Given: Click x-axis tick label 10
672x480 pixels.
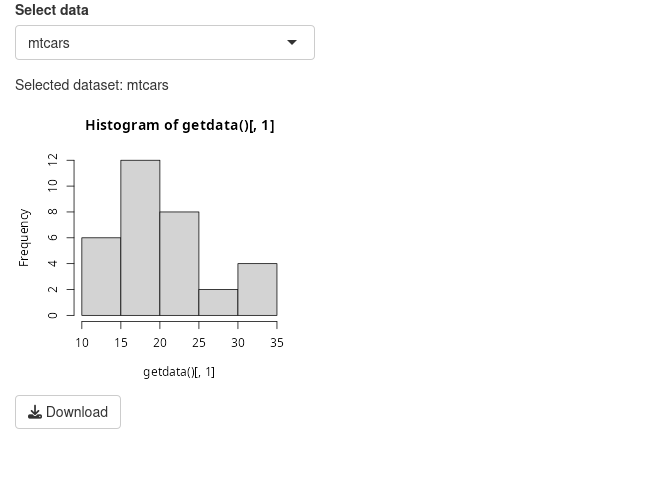Looking at the screenshot, I should click(82, 342).
